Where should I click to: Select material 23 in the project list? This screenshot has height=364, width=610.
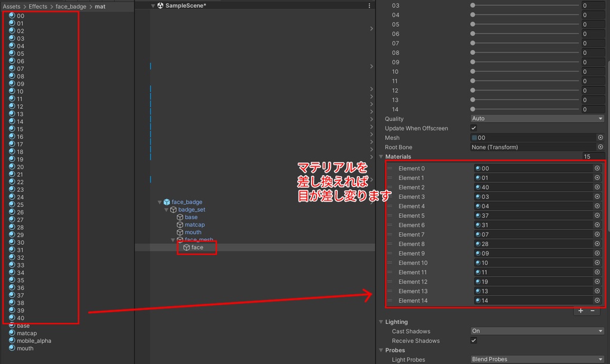pyautogui.click(x=16, y=190)
